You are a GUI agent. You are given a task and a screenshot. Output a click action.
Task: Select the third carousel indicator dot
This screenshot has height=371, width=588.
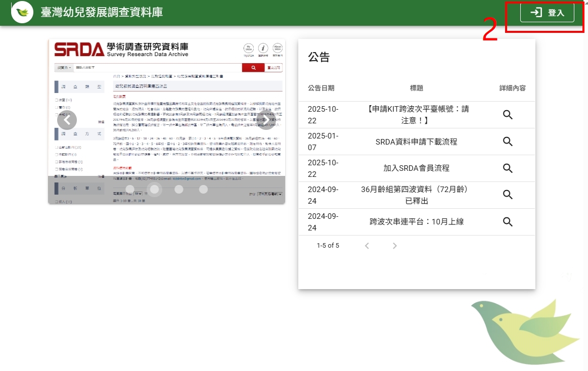point(178,190)
